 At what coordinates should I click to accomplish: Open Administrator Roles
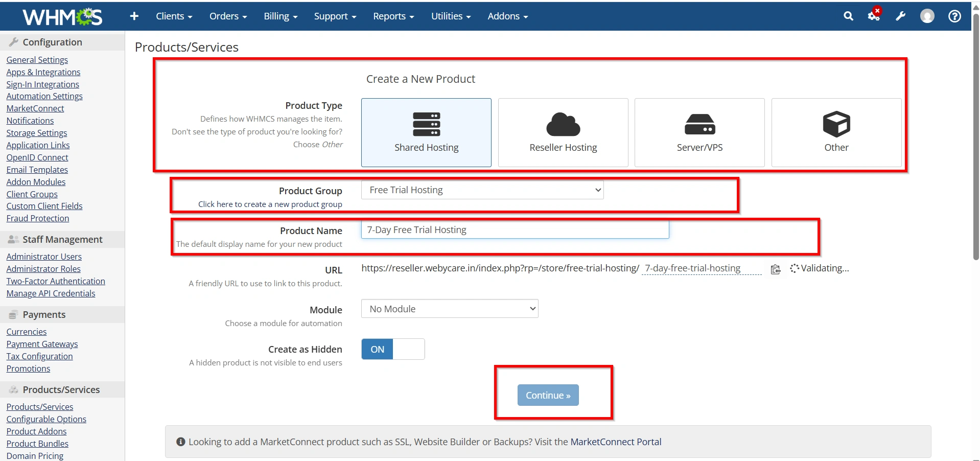(43, 269)
